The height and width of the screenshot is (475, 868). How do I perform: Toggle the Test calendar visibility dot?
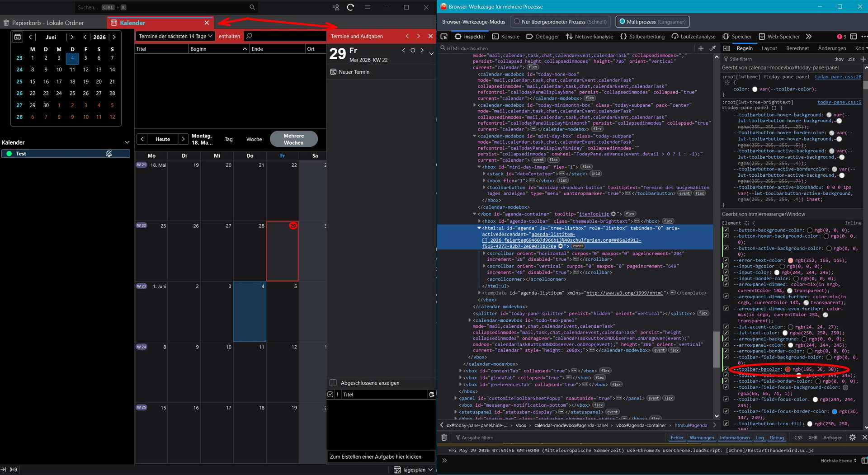(9, 154)
